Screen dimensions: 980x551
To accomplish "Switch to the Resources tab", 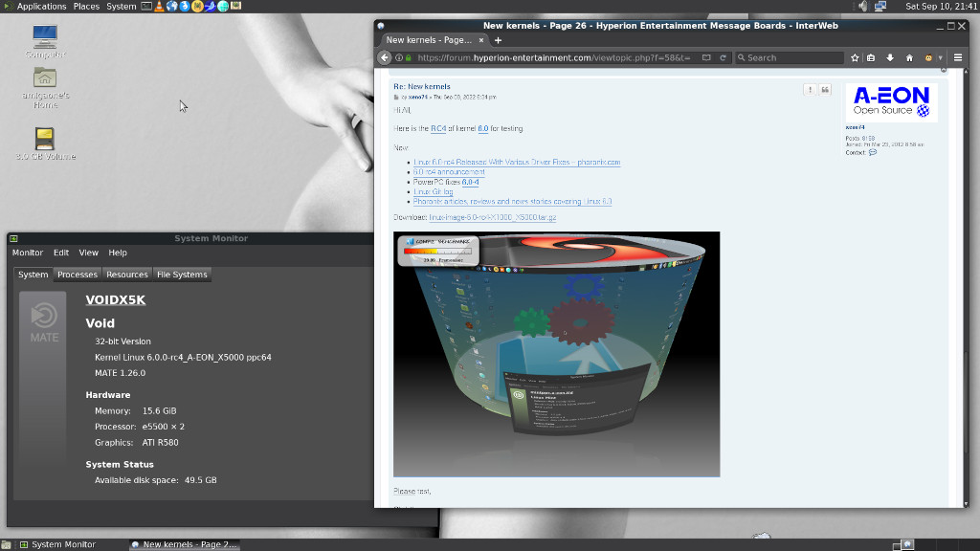I will click(x=127, y=275).
